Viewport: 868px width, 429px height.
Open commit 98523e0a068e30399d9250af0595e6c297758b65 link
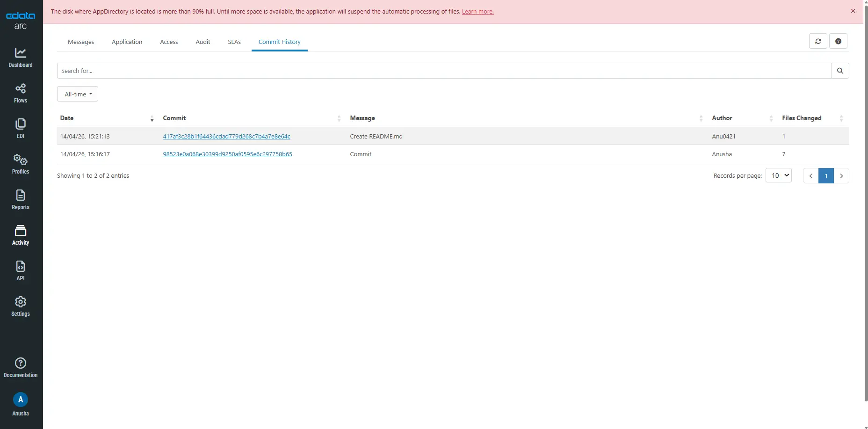pos(227,154)
